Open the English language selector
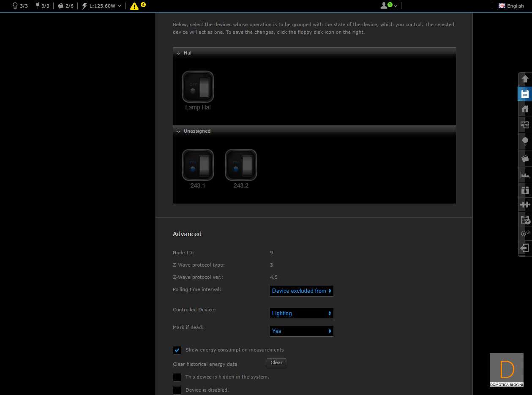The height and width of the screenshot is (395, 532). [511, 6]
